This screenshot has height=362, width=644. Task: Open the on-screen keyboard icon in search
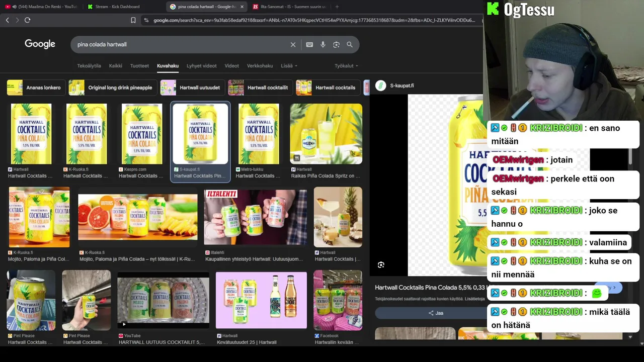[x=309, y=45]
